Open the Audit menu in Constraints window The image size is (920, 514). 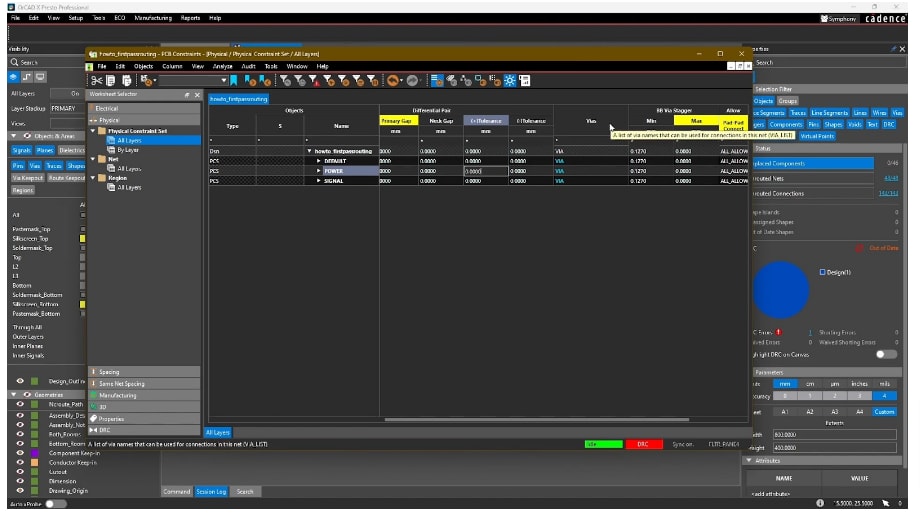248,66
